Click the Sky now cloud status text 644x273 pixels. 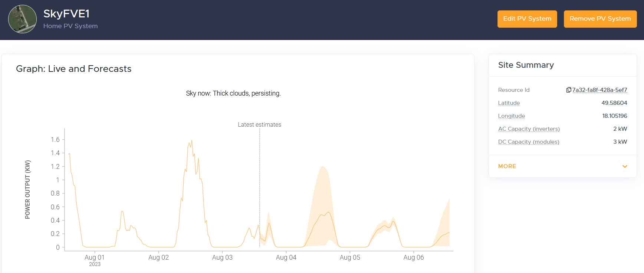pyautogui.click(x=233, y=93)
